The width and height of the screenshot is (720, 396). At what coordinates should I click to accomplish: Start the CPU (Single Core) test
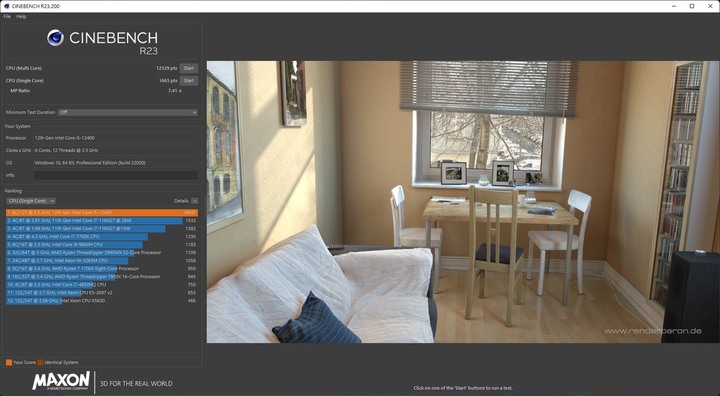coord(189,80)
